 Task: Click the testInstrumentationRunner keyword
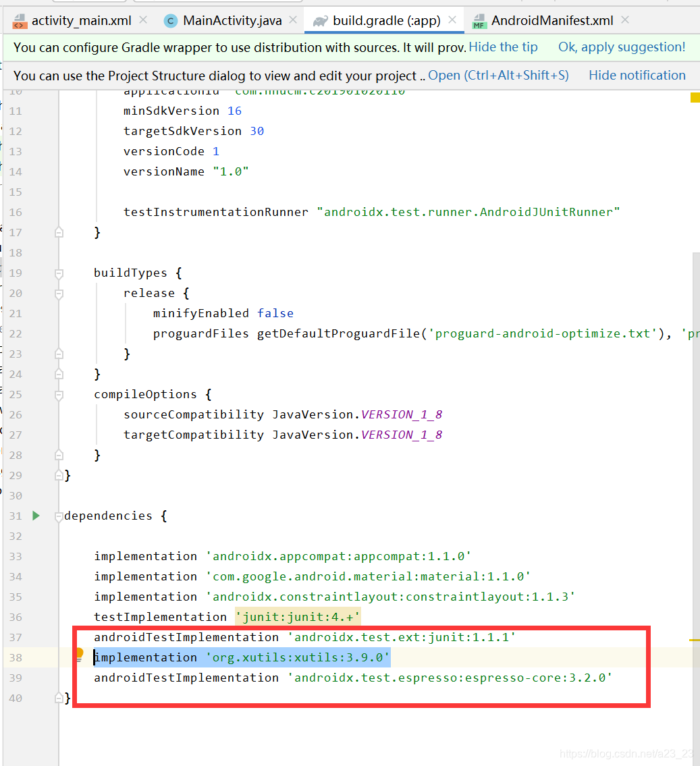216,212
